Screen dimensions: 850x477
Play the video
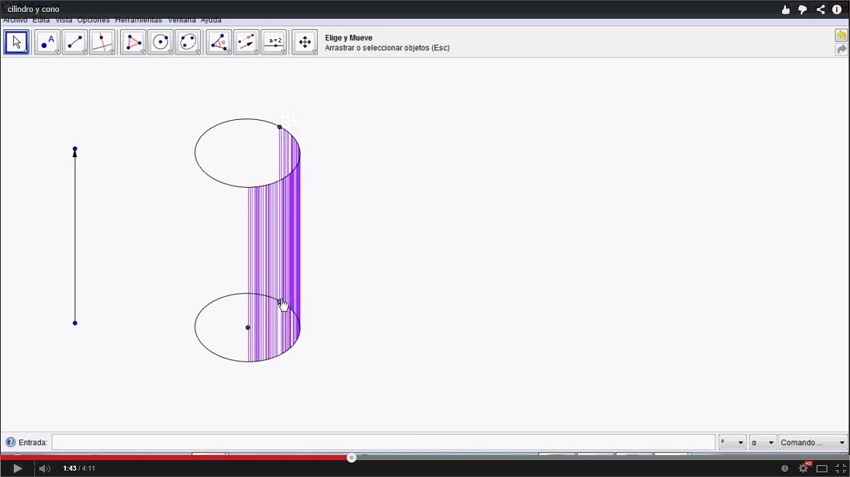pos(17,468)
